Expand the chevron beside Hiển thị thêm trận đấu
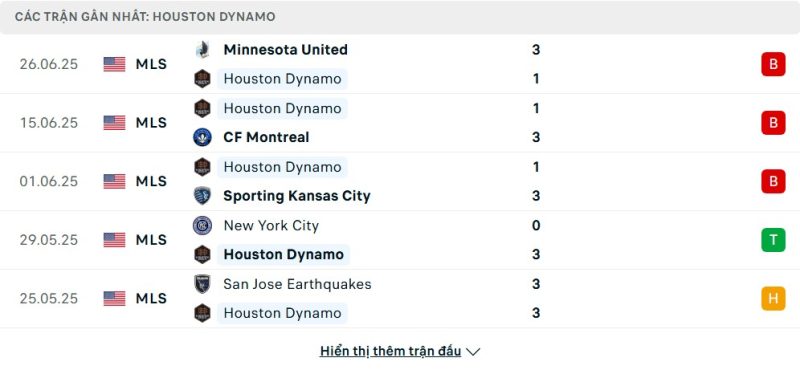800x374 pixels. click(x=473, y=352)
